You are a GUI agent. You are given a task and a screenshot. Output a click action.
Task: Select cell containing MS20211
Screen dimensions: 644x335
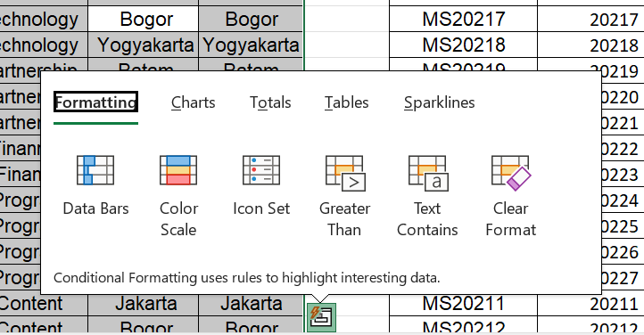tap(463, 304)
